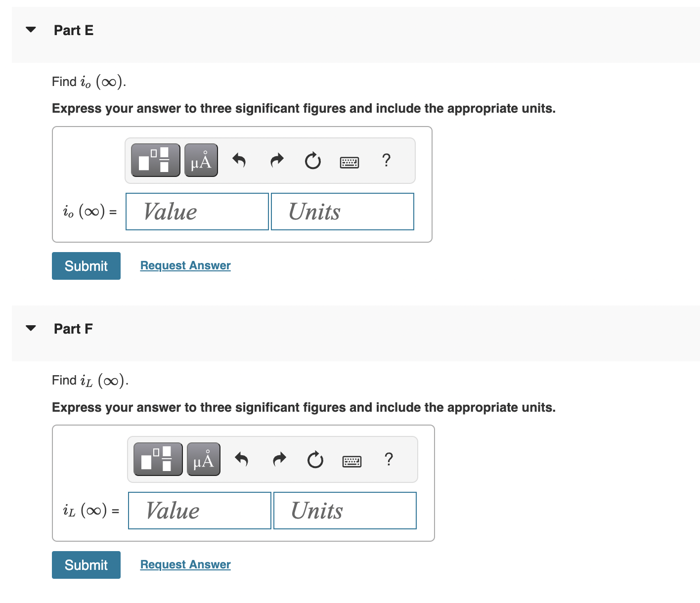The image size is (700, 603).
Task: Click Request Answer under Part E
Action: 185,265
